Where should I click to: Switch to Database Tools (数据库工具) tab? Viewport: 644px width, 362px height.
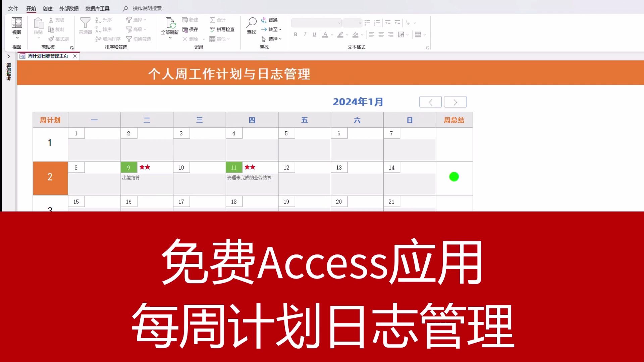click(x=97, y=8)
